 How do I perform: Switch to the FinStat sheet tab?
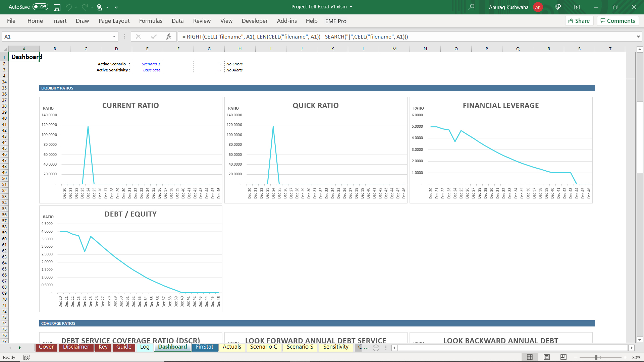[204, 347]
